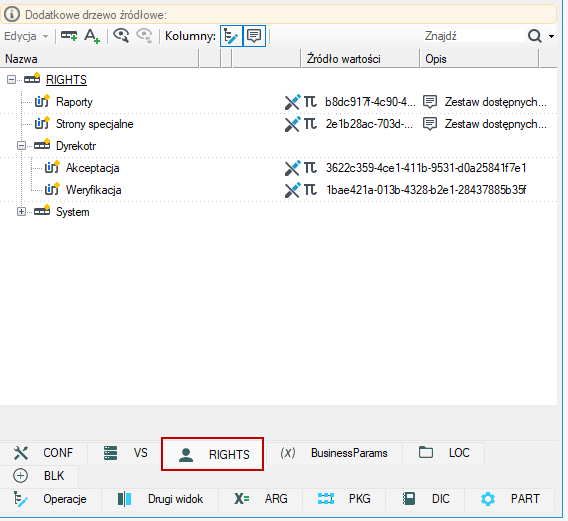Switch to the LOC tab
This screenshot has width=568, height=521.
[444, 453]
